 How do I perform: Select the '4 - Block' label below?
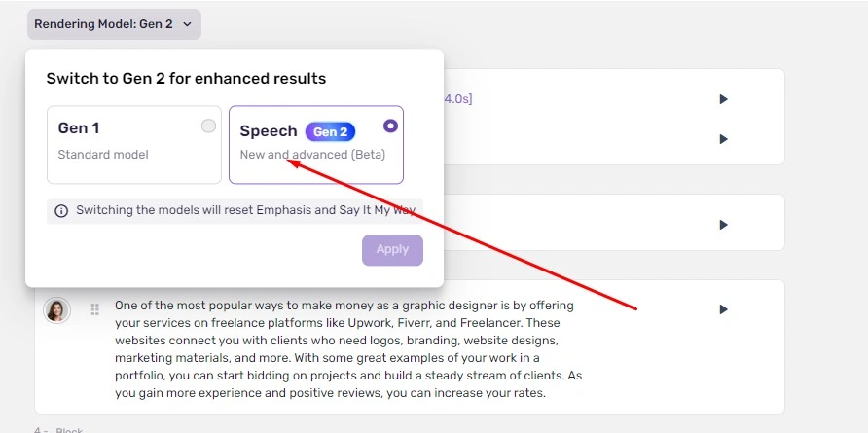pyautogui.click(x=58, y=430)
